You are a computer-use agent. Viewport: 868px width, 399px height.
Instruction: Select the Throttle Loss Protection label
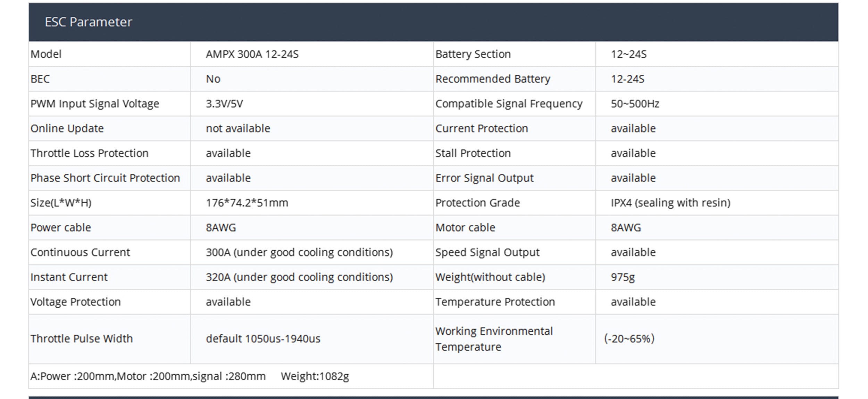pyautogui.click(x=89, y=153)
